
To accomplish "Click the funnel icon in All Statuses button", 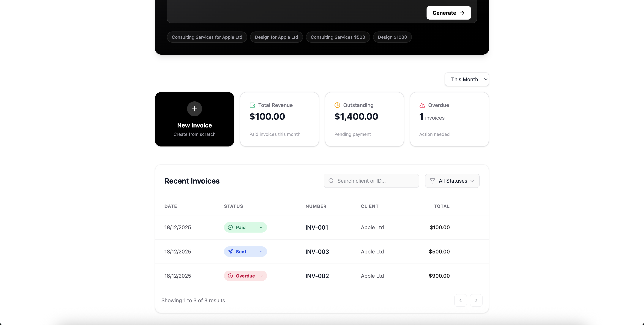I will [x=432, y=181].
